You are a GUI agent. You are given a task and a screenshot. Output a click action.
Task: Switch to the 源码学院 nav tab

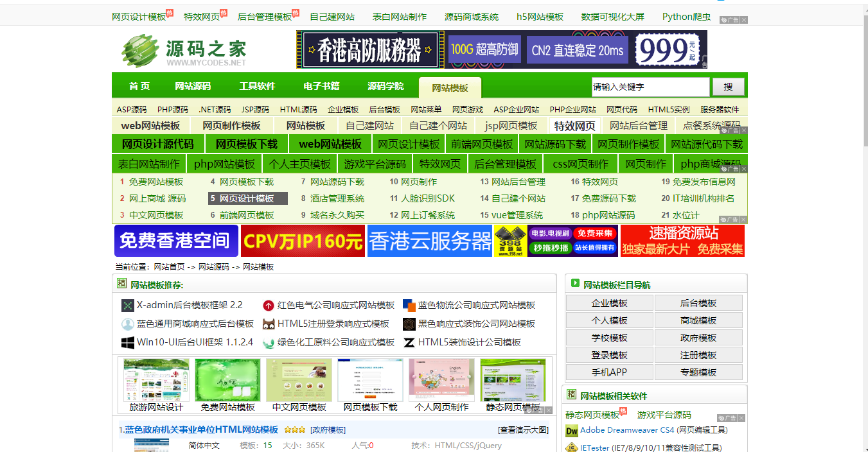[385, 87]
